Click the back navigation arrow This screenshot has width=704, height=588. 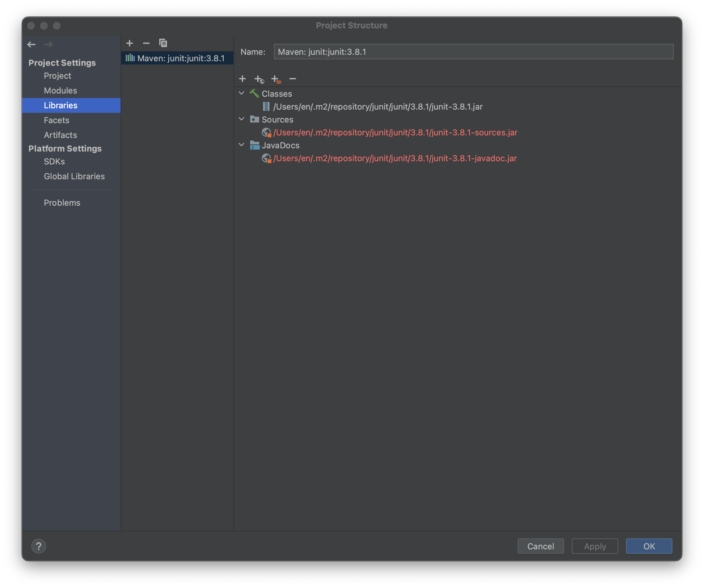pyautogui.click(x=32, y=44)
